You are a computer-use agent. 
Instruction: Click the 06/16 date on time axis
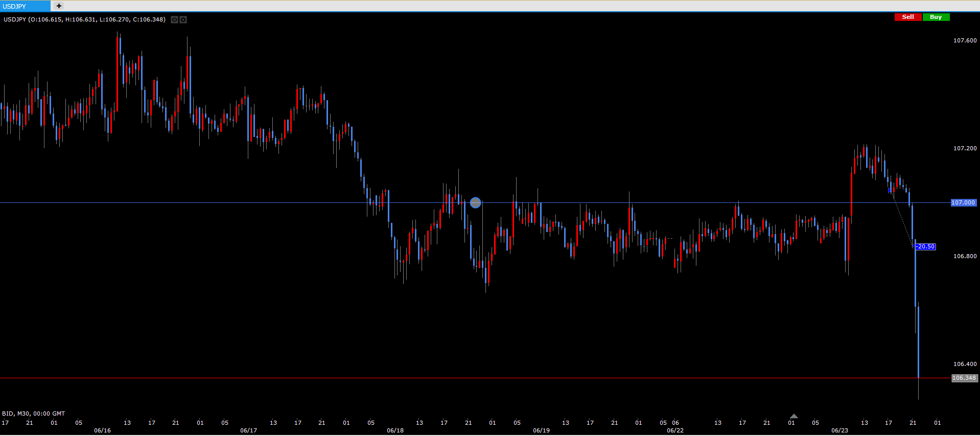tap(102, 430)
